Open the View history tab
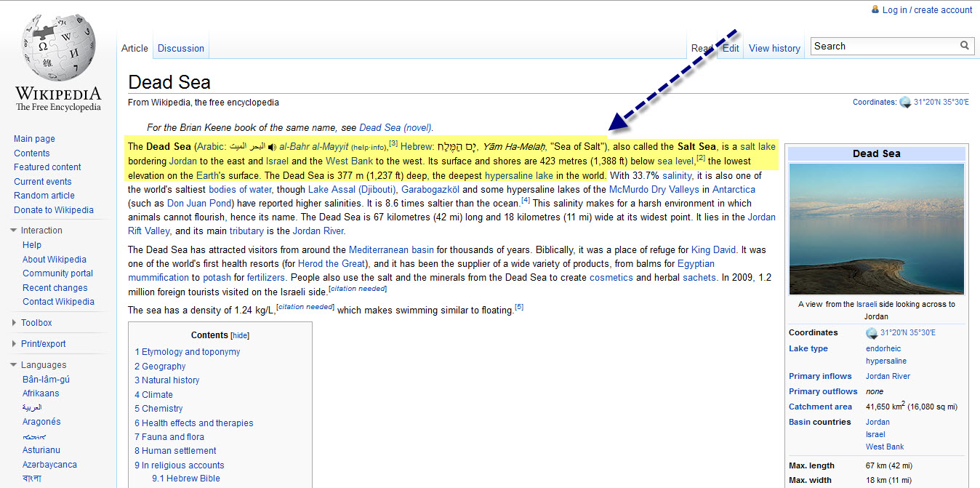980x488 pixels. [x=774, y=49]
